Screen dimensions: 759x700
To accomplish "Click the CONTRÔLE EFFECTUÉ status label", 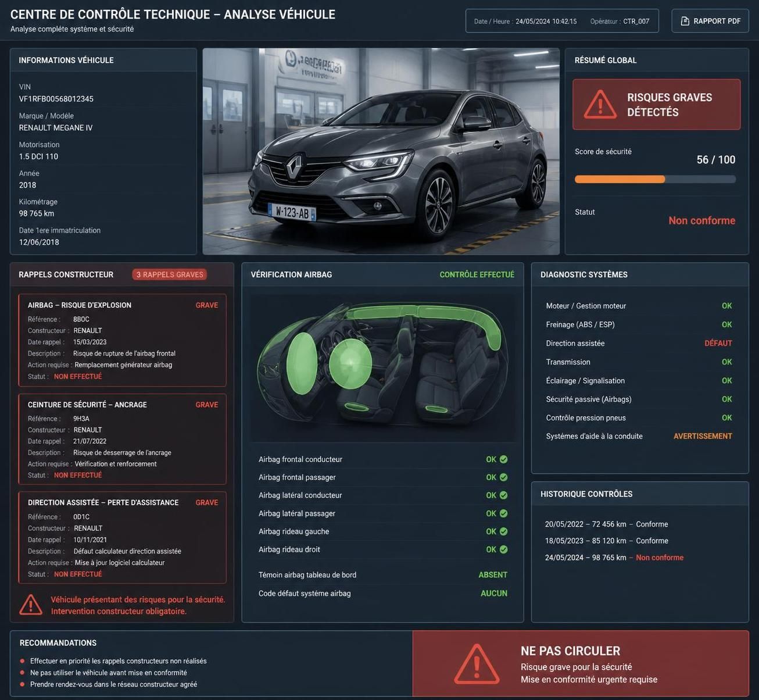I will pos(477,274).
